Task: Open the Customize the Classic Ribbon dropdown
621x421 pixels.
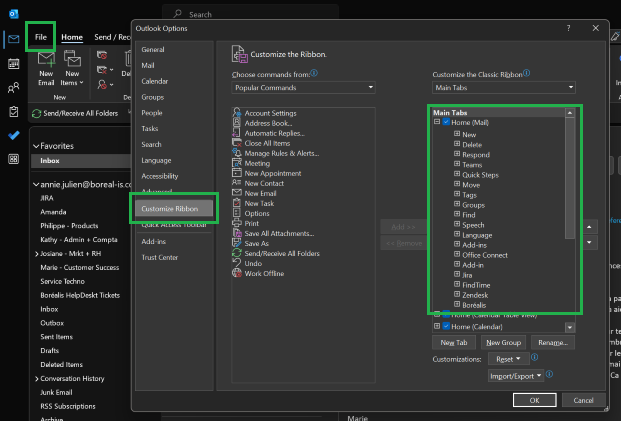Action: (503, 88)
